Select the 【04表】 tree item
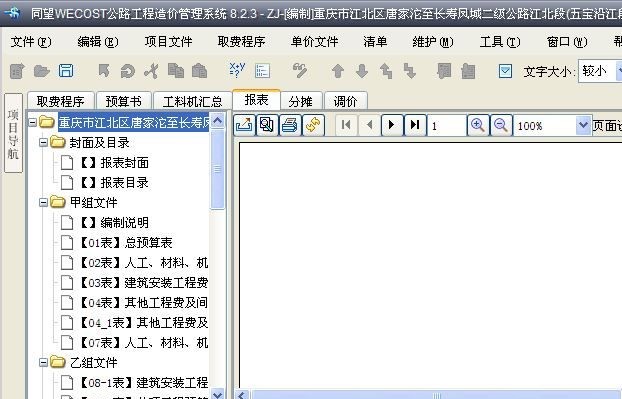Screen dimensions: 622x399 144,303
